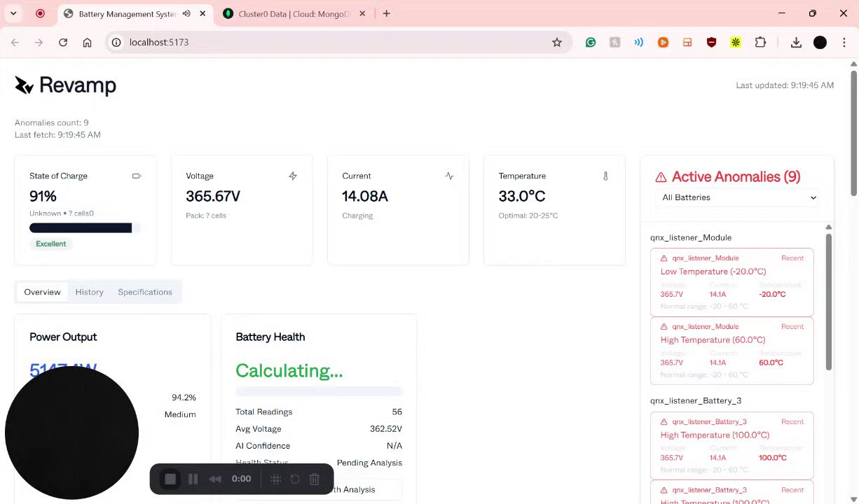The height and width of the screenshot is (504, 859).
Task: Click the 91% state of charge value
Action: tap(43, 197)
